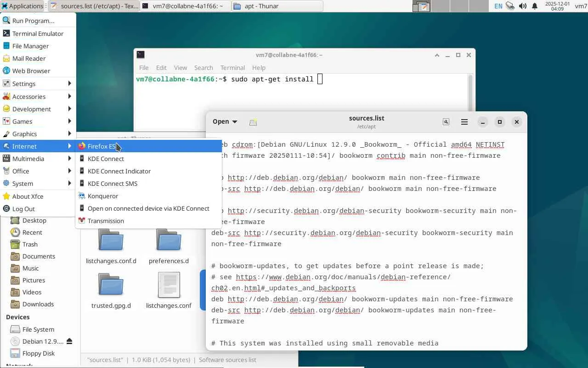Open the terminal Search menu

(204, 68)
